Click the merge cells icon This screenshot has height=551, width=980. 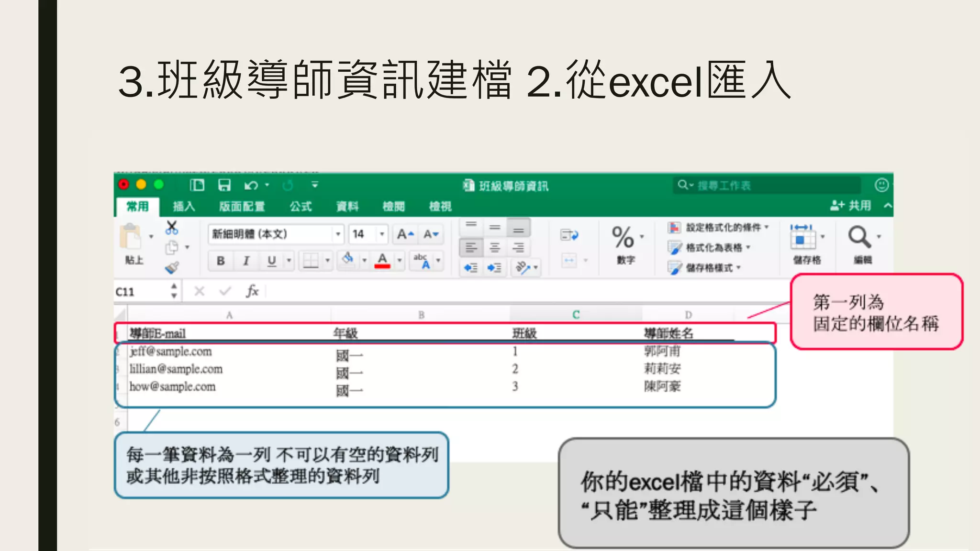[x=569, y=260]
